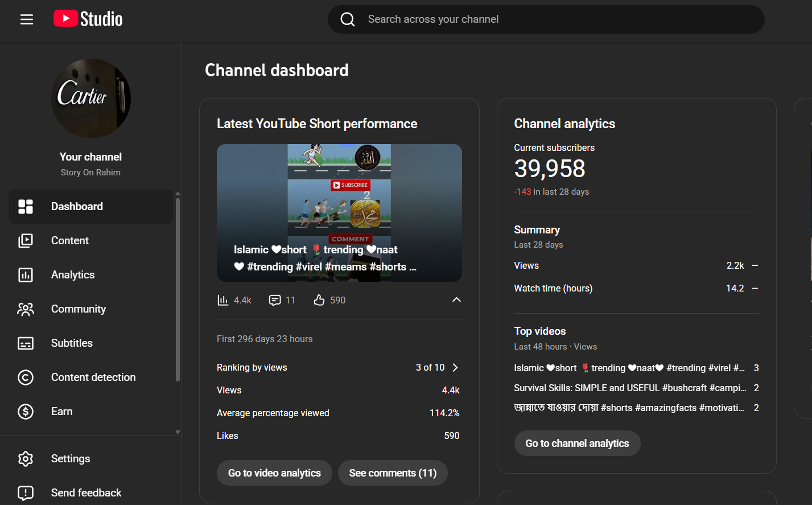Click Go to video analytics button
The height and width of the screenshot is (505, 812).
pos(274,473)
